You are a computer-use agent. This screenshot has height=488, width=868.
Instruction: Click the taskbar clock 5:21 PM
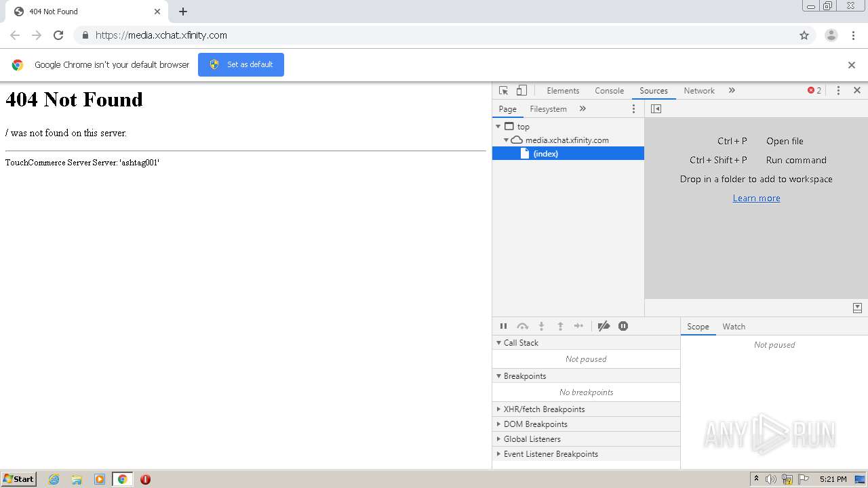click(x=833, y=479)
